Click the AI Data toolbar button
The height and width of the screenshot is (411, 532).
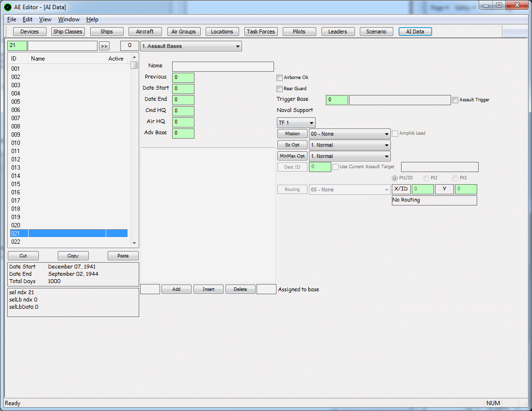coord(415,32)
